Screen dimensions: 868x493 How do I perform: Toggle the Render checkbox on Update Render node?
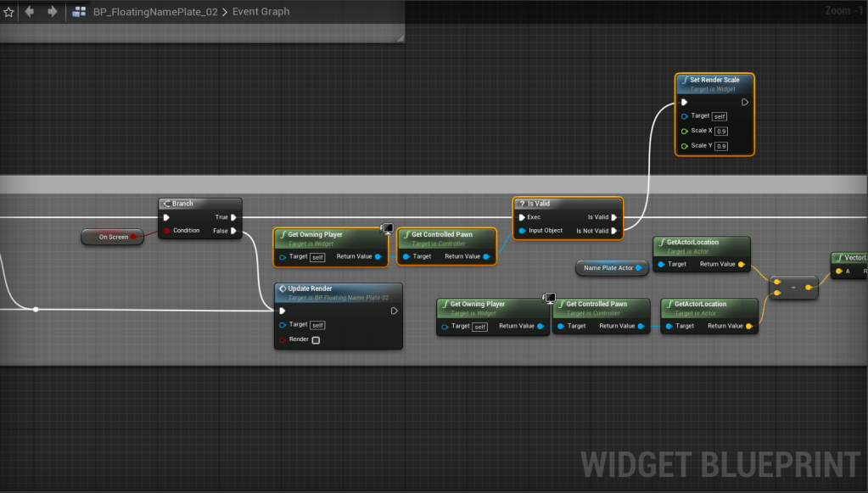pos(316,340)
